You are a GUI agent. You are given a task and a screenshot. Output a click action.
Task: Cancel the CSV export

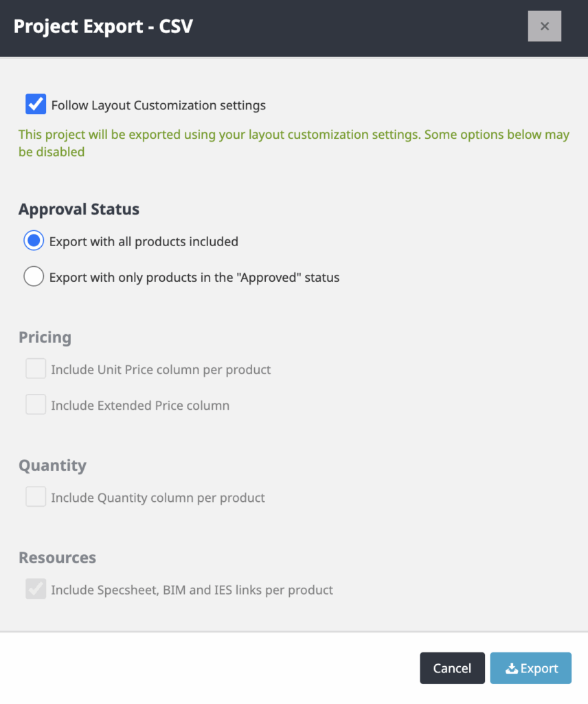(452, 668)
